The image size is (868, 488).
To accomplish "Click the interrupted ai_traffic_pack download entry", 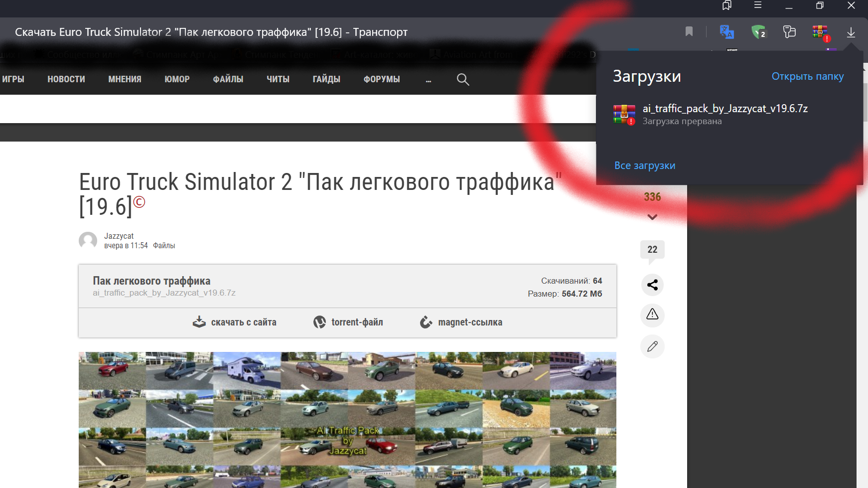I will pos(724,114).
